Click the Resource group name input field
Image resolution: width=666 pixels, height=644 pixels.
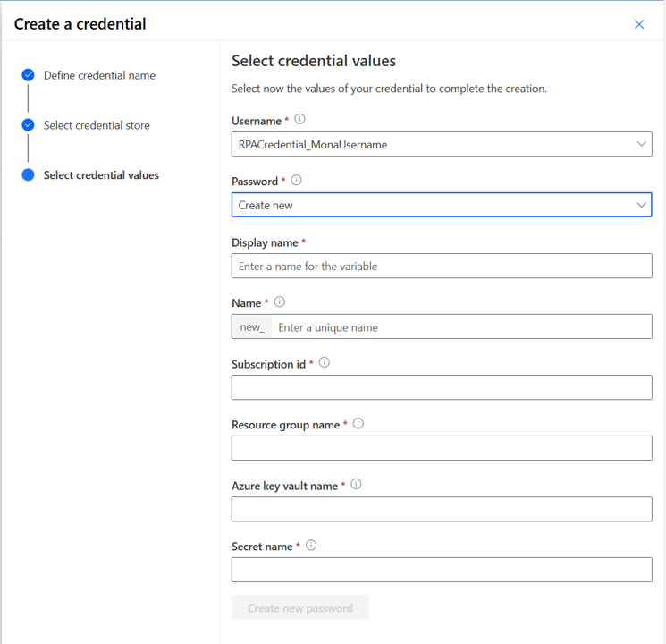442,448
